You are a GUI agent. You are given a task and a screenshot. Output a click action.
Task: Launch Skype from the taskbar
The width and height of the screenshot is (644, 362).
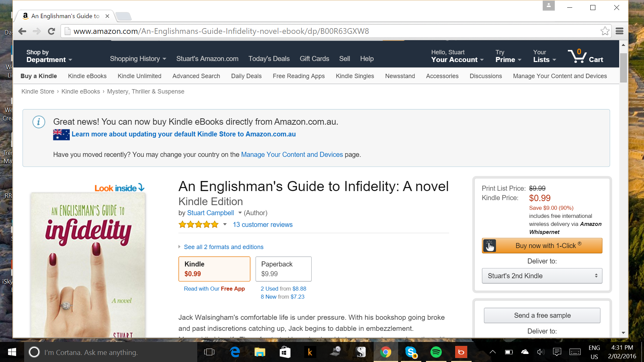(x=411, y=352)
